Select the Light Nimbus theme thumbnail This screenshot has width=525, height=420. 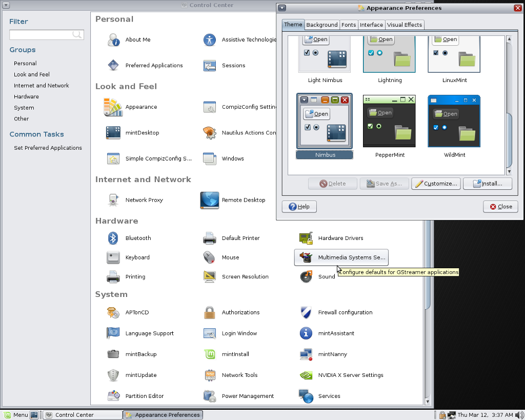(x=325, y=54)
